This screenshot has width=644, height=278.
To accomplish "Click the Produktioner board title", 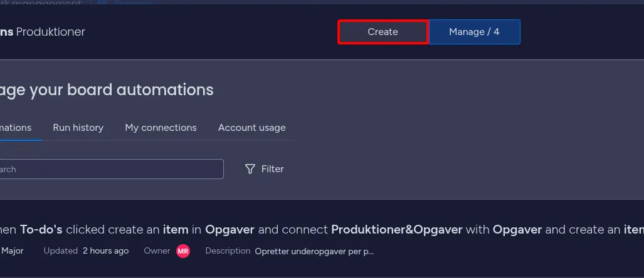I will point(50,32).
